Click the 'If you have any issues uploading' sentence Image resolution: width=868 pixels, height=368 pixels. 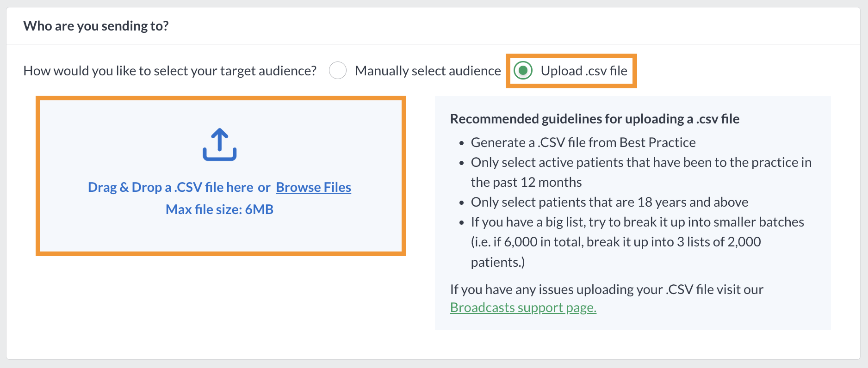tap(607, 289)
